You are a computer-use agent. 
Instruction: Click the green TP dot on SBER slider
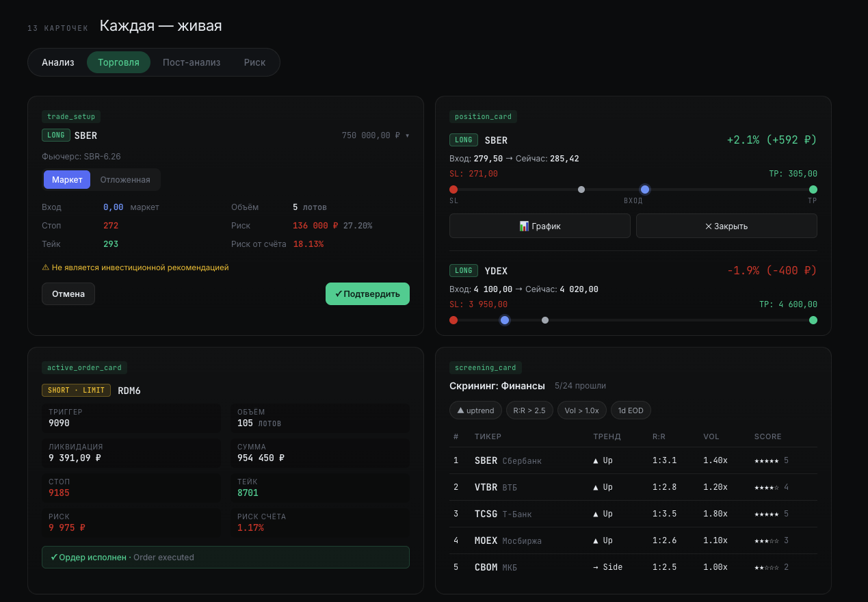813,189
